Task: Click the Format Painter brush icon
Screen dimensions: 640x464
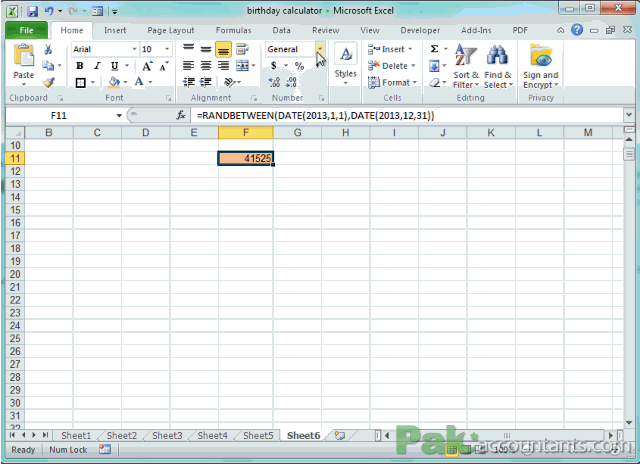Action: point(48,82)
